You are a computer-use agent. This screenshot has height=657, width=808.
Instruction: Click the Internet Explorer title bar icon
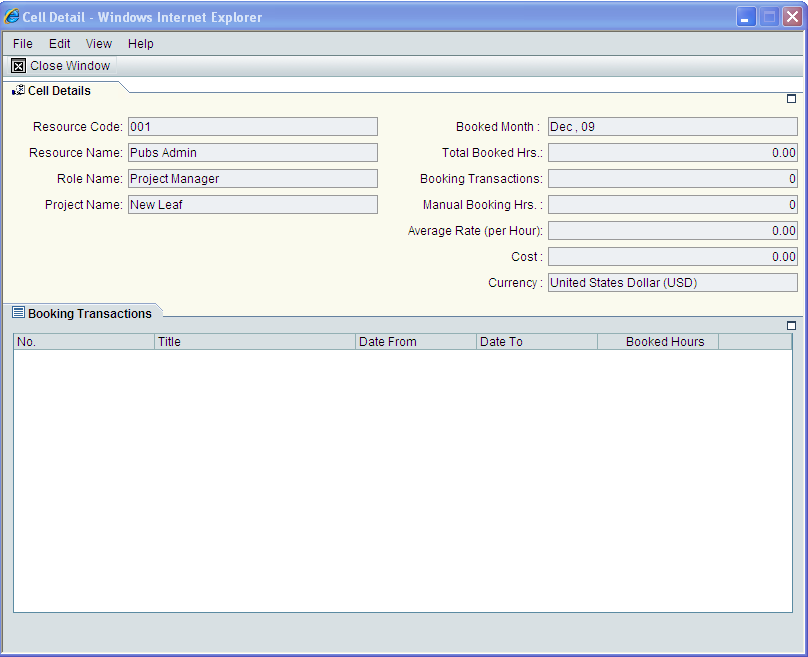click(11, 16)
